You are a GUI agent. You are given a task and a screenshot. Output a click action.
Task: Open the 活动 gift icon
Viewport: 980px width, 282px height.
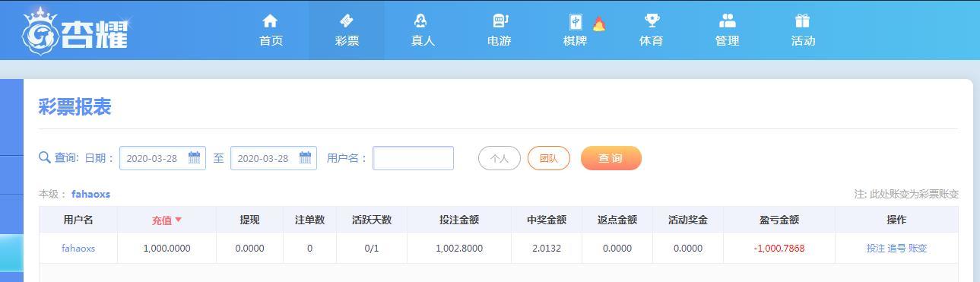[803, 21]
